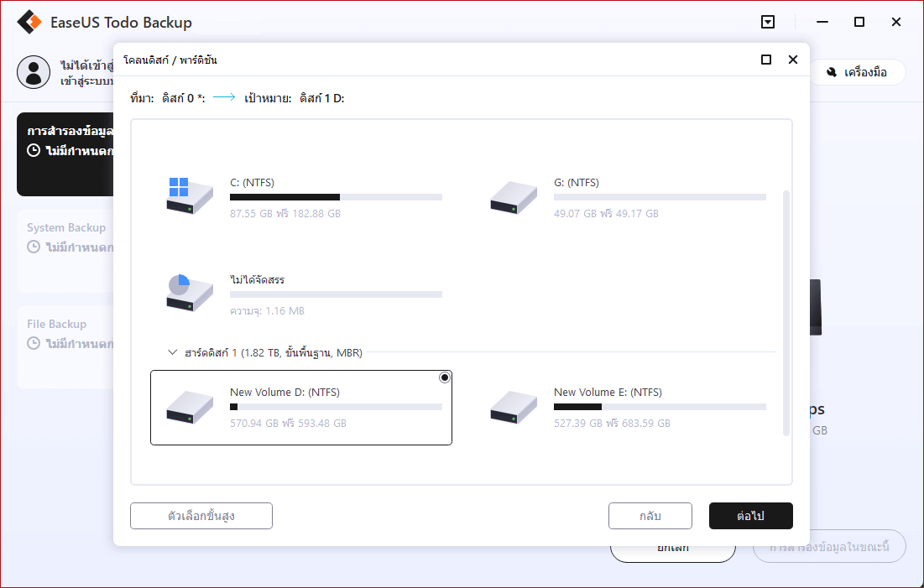Click the โคลนดิสก์ / พาร์ติชัน dialog title
The height and width of the screenshot is (588, 924).
coord(170,60)
